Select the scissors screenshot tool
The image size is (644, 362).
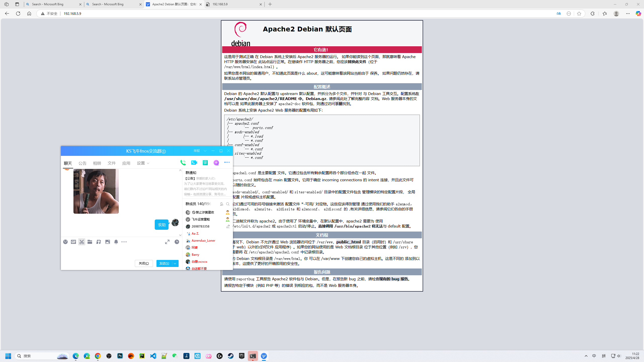pos(82,242)
